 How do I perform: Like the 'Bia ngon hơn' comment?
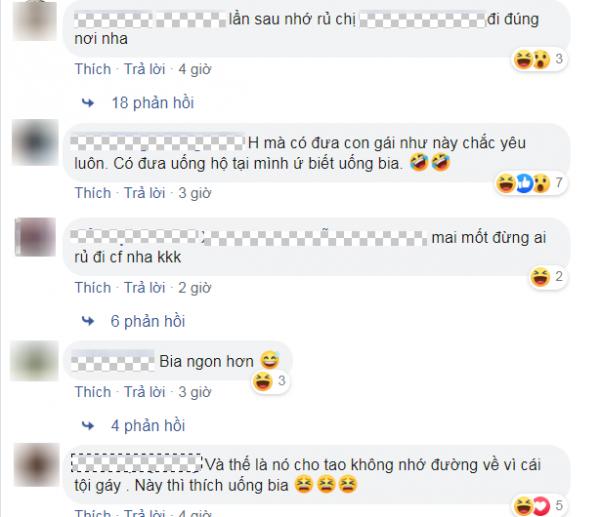(x=93, y=392)
